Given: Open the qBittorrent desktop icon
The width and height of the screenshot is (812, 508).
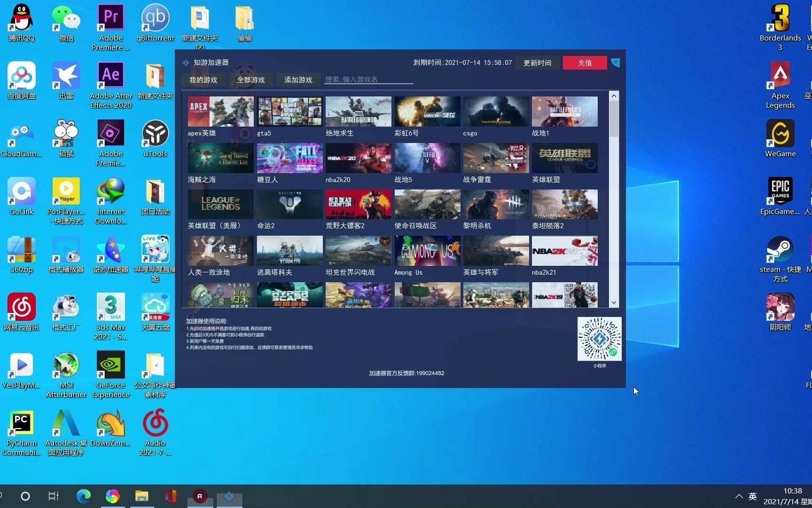Looking at the screenshot, I should 155,23.
